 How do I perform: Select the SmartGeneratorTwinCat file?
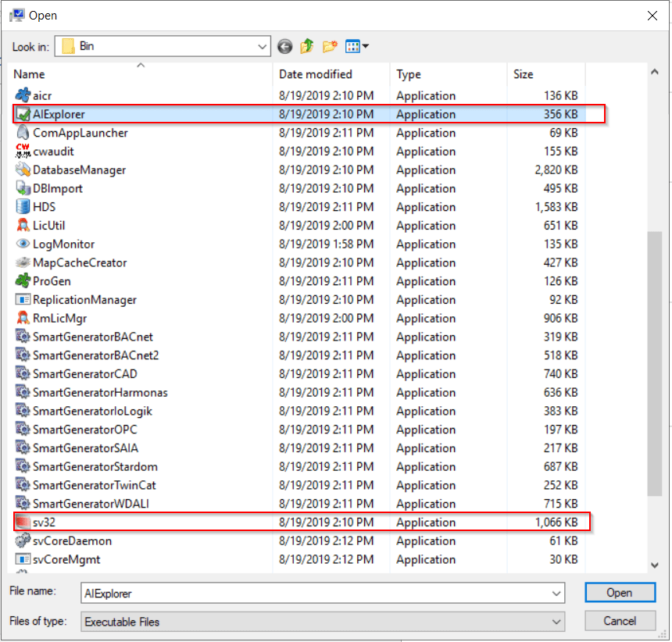(95, 485)
